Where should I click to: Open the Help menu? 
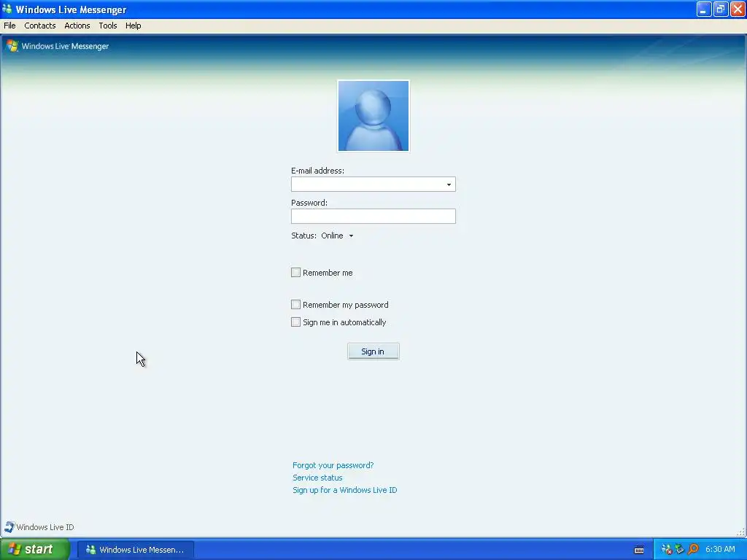tap(133, 26)
